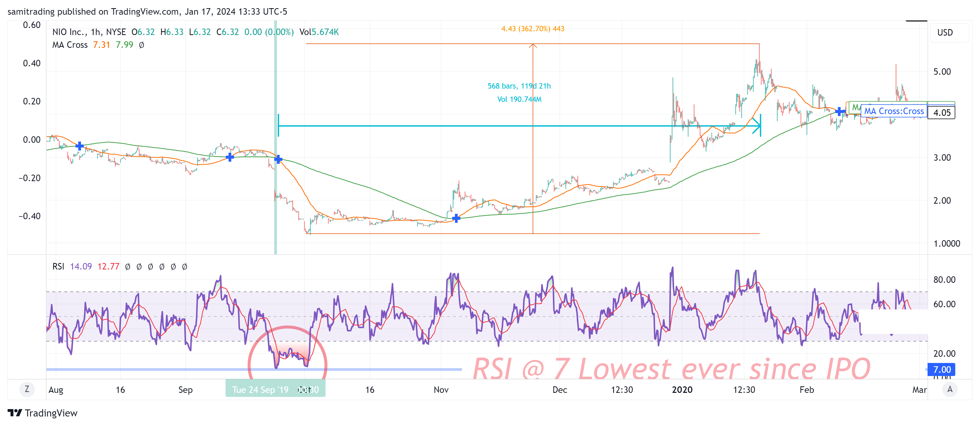Click the MA value 7.99 in legend
This screenshot has height=426, width=980.
(124, 45)
